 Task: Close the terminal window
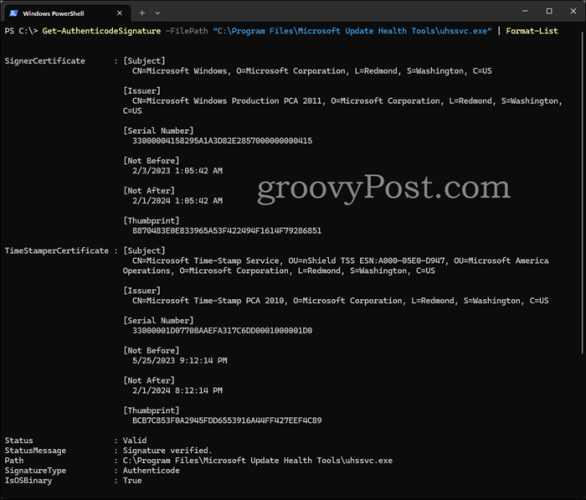pos(573,11)
